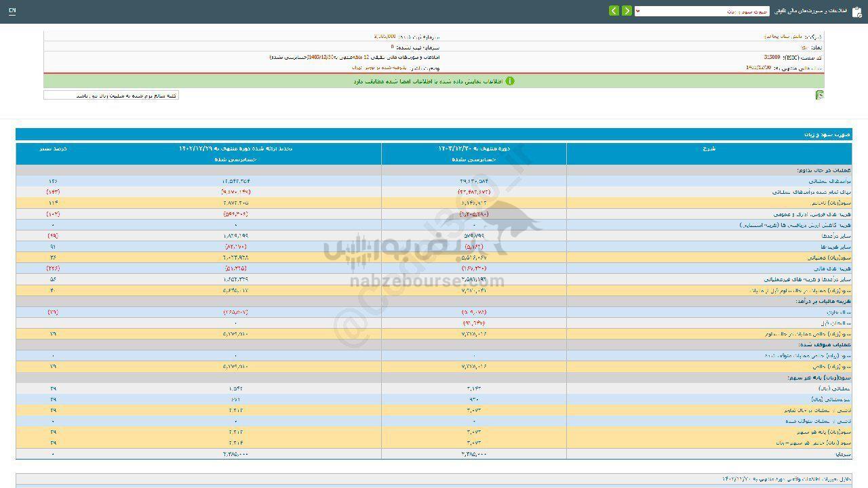Viewport: 868px width, 488px height.
Task: Click the note box about million Rial amounts
Action: point(111,96)
